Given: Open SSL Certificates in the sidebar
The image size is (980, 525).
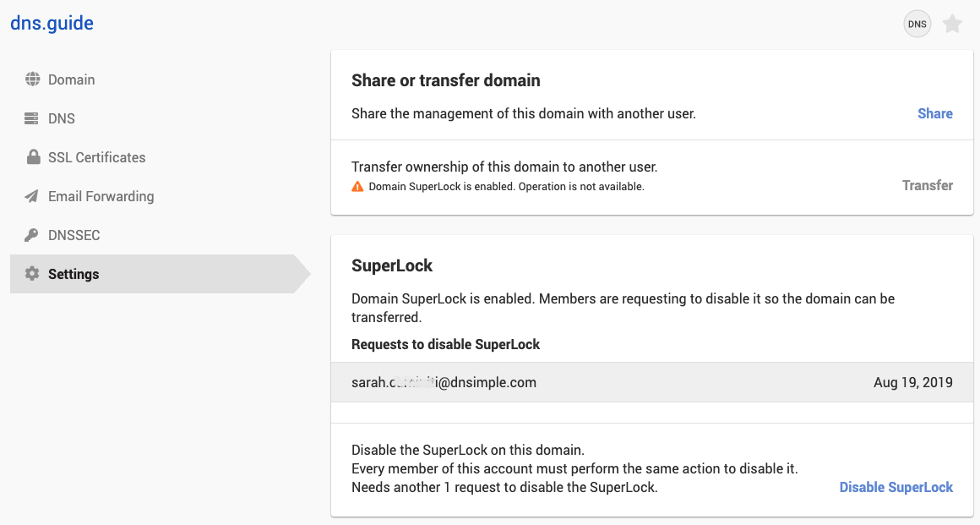Looking at the screenshot, I should coord(96,157).
